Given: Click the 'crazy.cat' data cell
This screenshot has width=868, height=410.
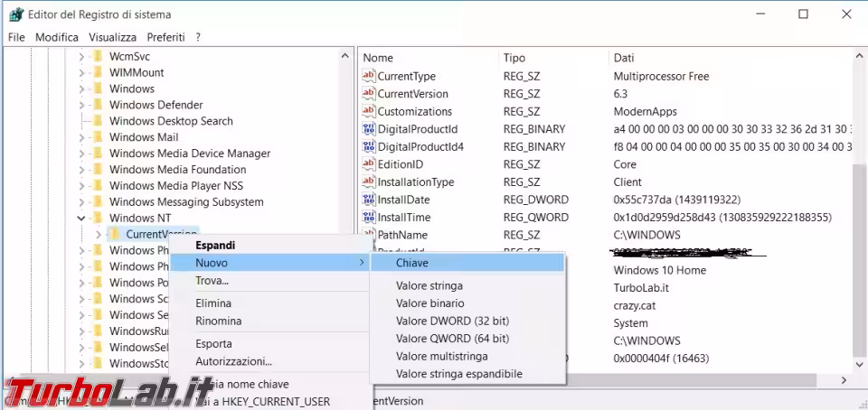Looking at the screenshot, I should (x=635, y=305).
